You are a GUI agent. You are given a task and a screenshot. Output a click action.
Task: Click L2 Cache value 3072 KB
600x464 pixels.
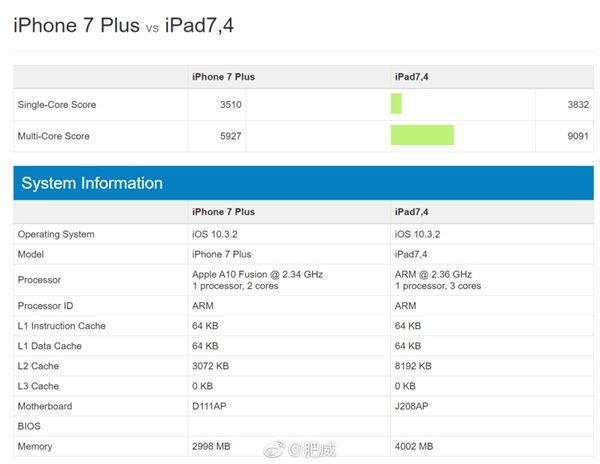[x=210, y=366]
